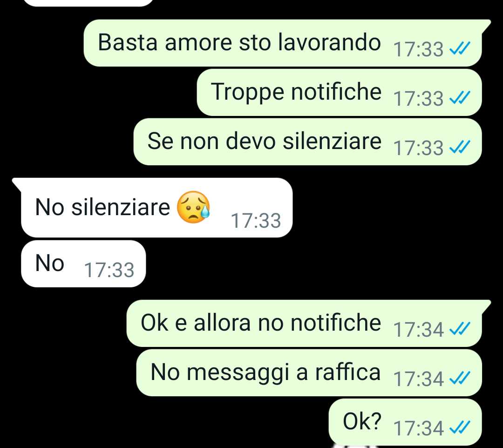503x448 pixels.
Task: Tap the "Se non devo silenziare" message
Action: [x=308, y=142]
